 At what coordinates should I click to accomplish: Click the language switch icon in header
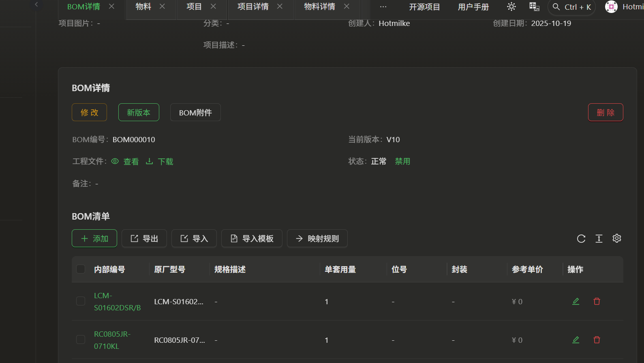534,7
